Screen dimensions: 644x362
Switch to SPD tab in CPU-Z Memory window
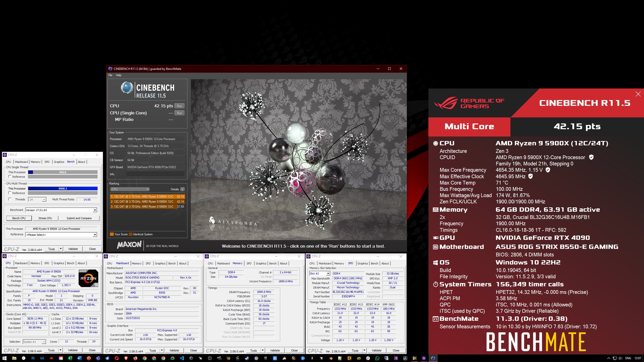249,263
